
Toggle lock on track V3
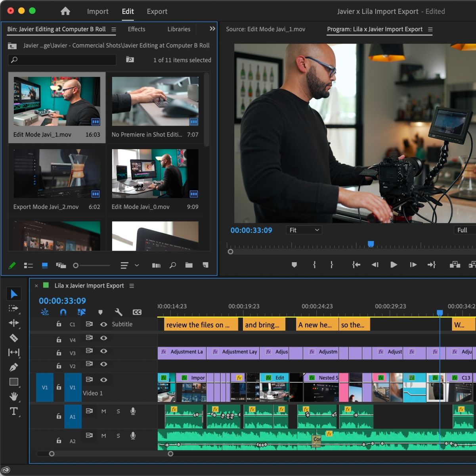59,353
